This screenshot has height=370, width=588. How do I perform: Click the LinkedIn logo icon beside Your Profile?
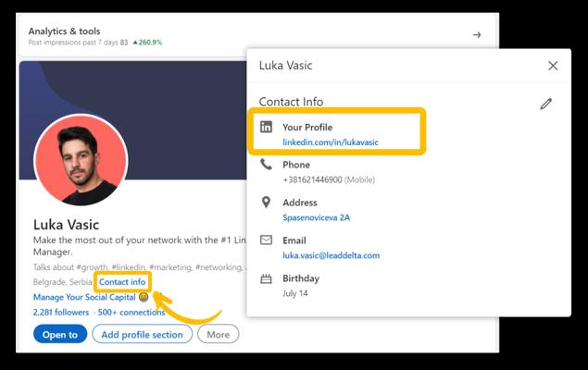click(266, 127)
